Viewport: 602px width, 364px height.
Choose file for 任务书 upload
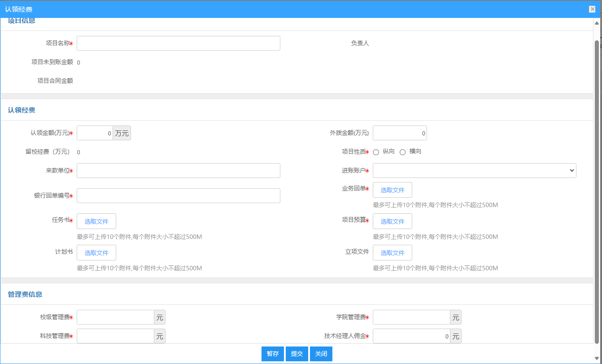[x=96, y=221]
